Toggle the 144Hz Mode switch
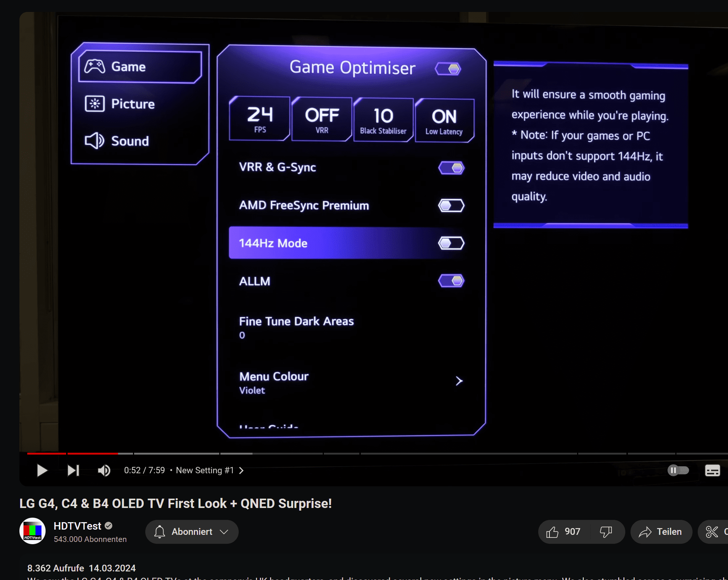The width and height of the screenshot is (728, 580). (x=451, y=243)
